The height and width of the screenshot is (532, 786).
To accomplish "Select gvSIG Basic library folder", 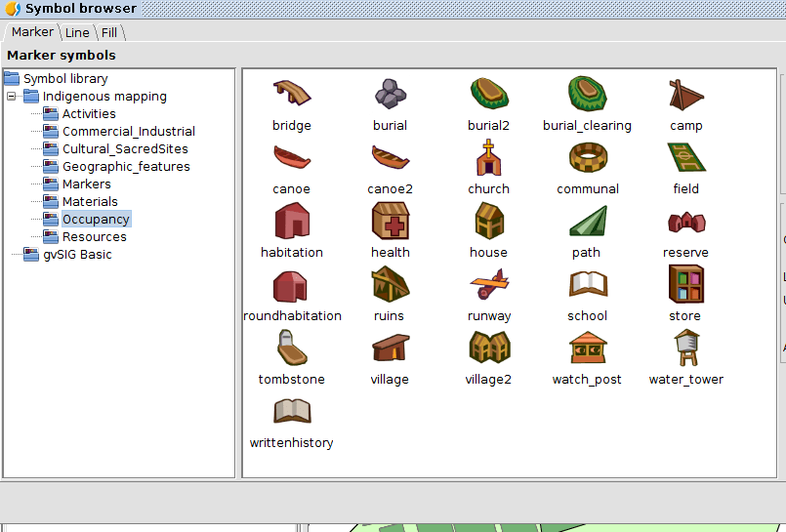I will pyautogui.click(x=77, y=255).
